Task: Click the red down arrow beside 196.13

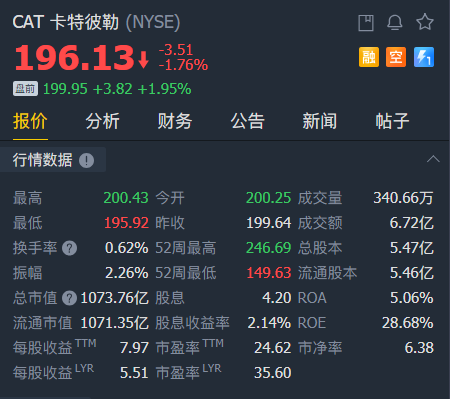Action: [x=144, y=60]
